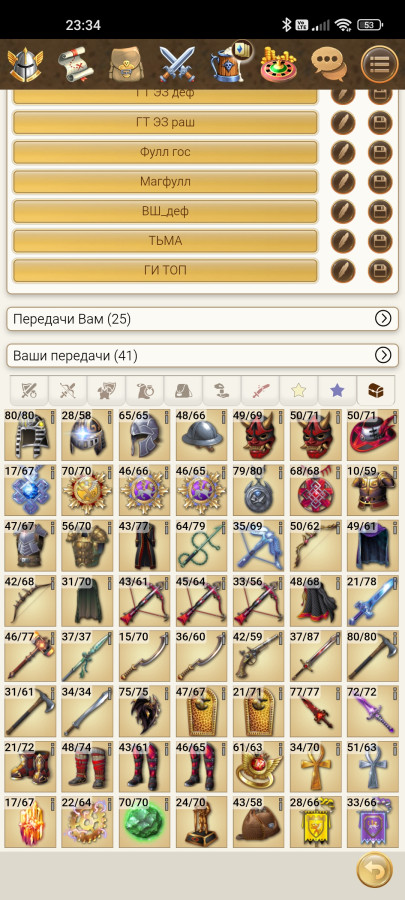Open the roulette wheel icon
The image size is (405, 900).
(278, 63)
